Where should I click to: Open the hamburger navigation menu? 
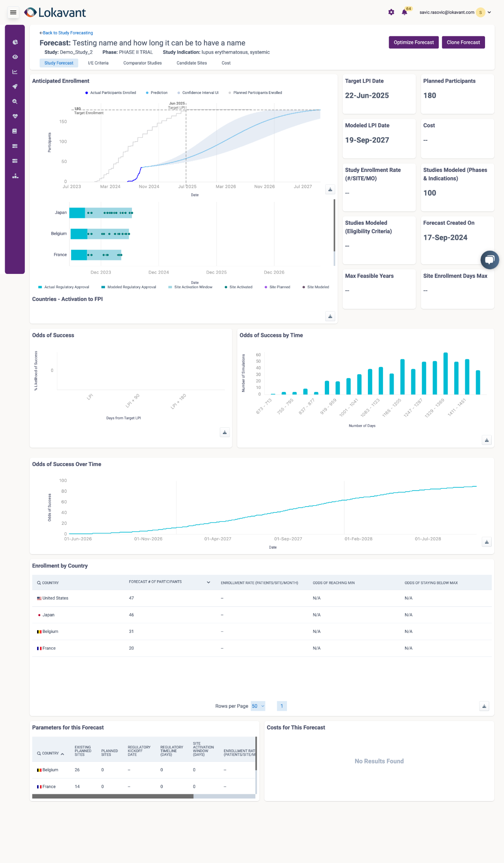tap(13, 13)
